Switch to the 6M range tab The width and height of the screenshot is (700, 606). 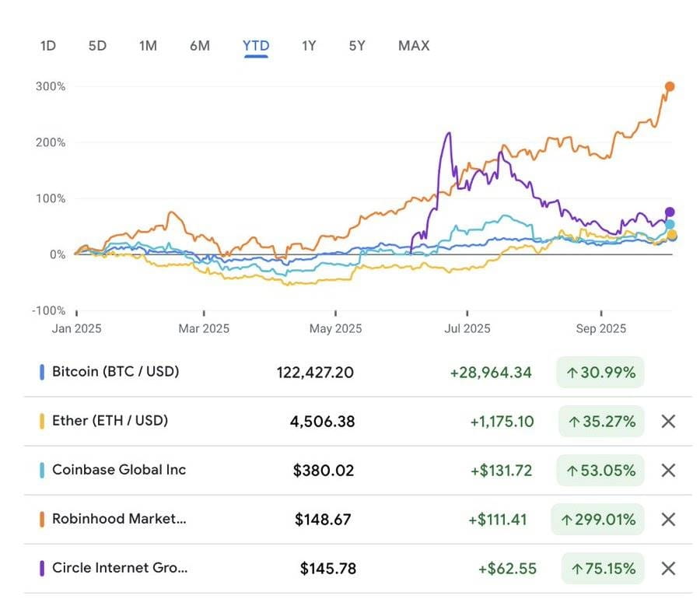(200, 46)
